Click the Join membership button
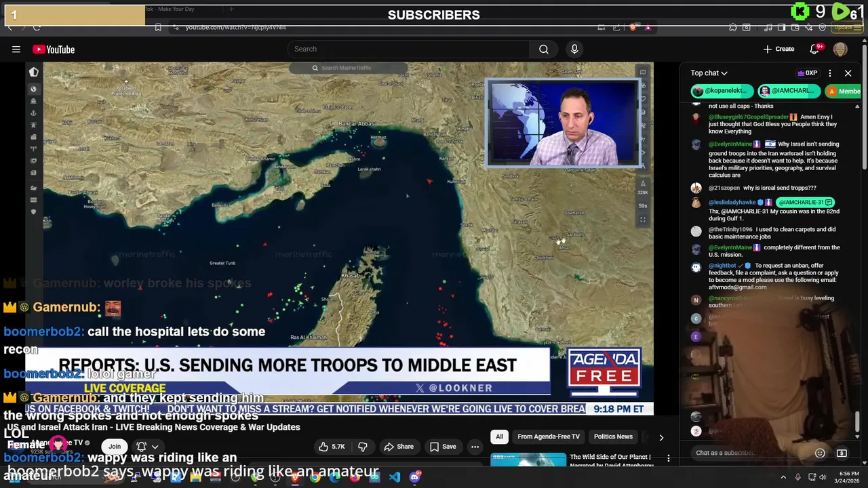Screen dimensions: 868x488 (x=115, y=446)
